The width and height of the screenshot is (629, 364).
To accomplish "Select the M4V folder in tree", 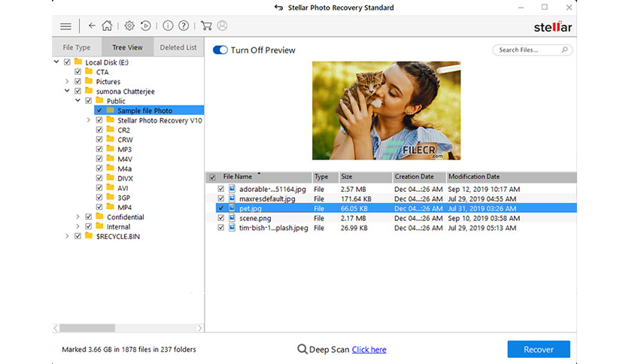I will pyautogui.click(x=125, y=159).
